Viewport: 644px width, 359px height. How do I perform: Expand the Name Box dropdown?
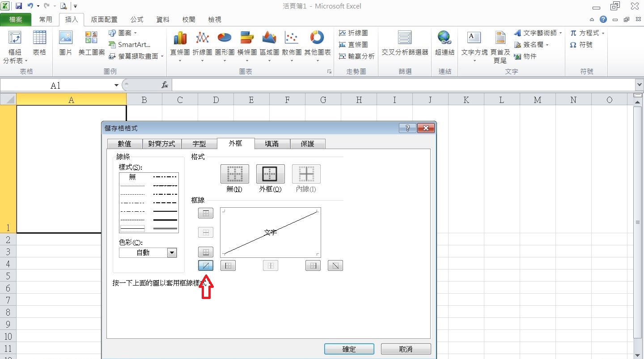pyautogui.click(x=117, y=85)
